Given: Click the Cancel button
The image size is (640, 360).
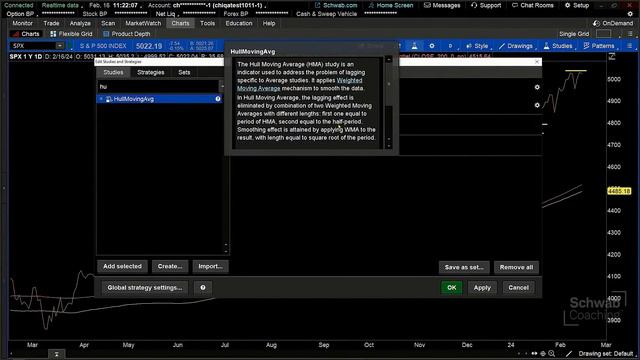Looking at the screenshot, I should 518,287.
